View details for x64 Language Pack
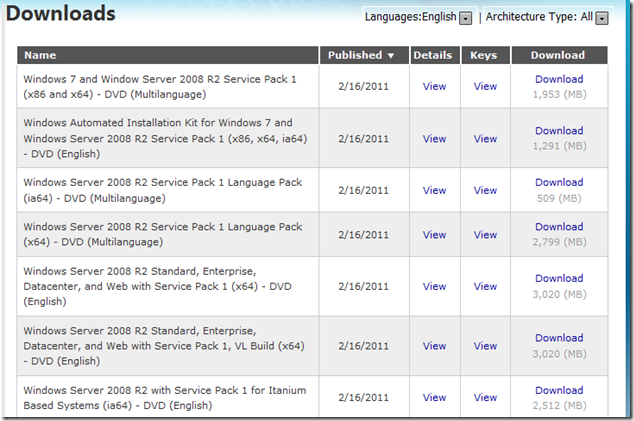The height and width of the screenshot is (421, 634). click(435, 235)
